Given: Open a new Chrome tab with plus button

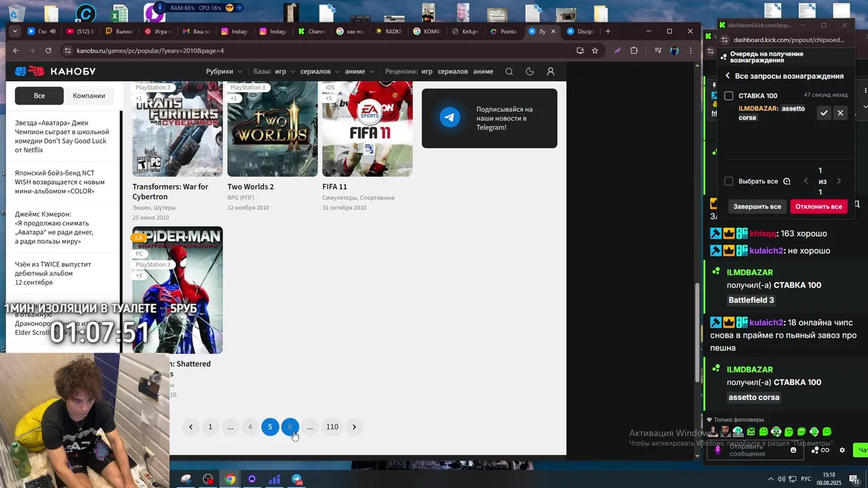Looking at the screenshot, I should pos(608,31).
